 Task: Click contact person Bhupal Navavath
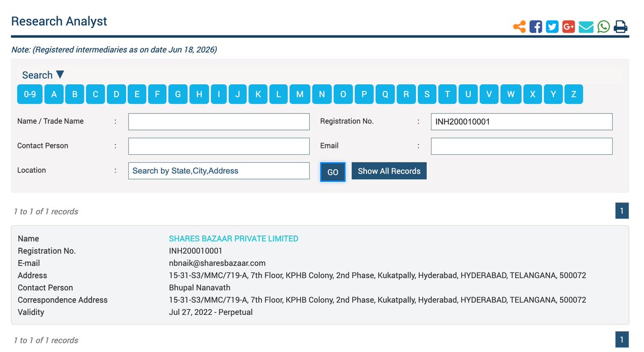tap(200, 288)
